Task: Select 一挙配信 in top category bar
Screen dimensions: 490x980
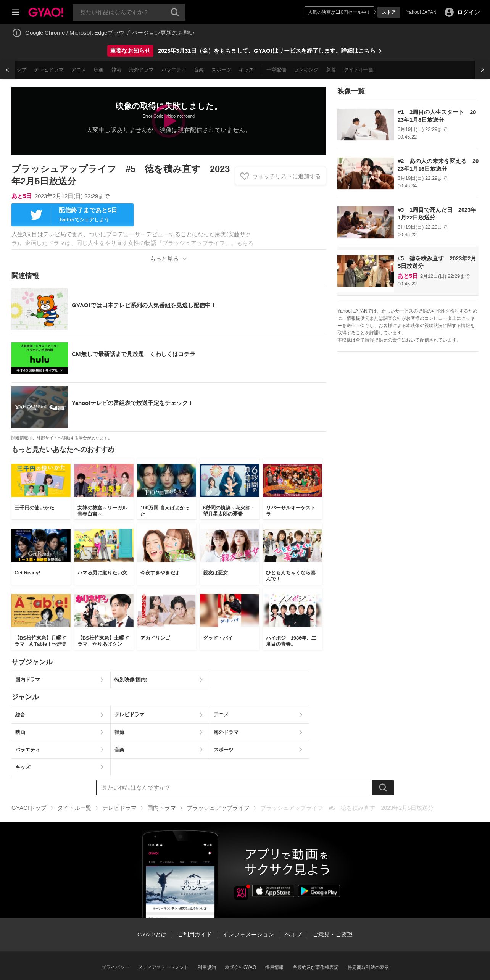Action: coord(276,70)
